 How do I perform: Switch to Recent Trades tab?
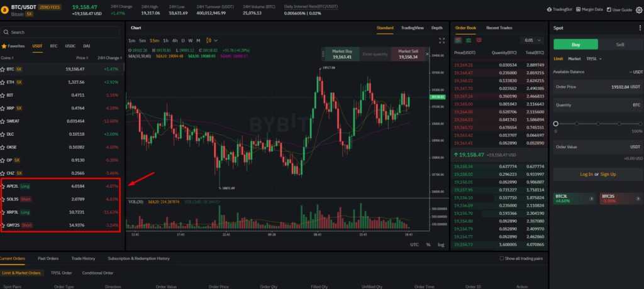coord(499,28)
